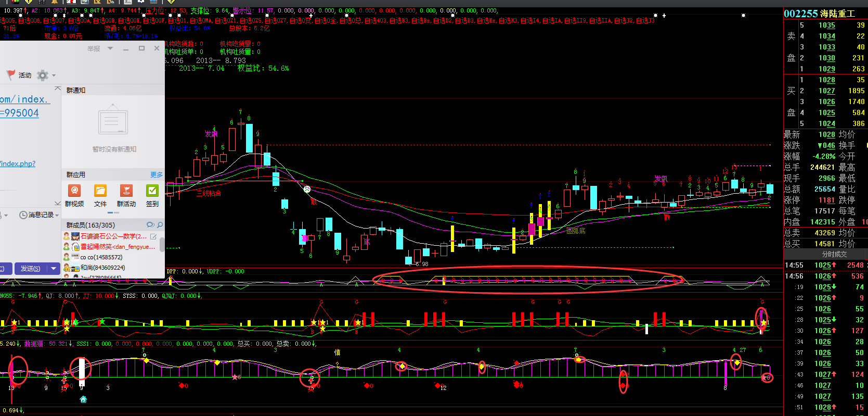
Task: Select the 群通知 section header
Action: (76, 90)
